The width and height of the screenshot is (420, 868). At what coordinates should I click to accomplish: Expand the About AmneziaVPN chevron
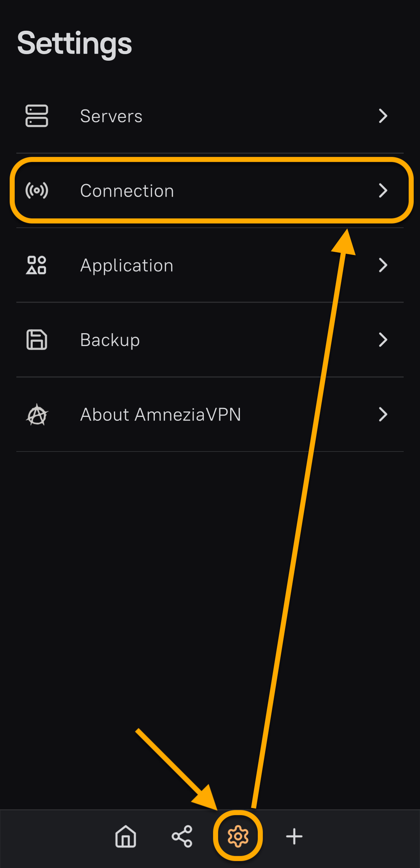[x=383, y=415]
